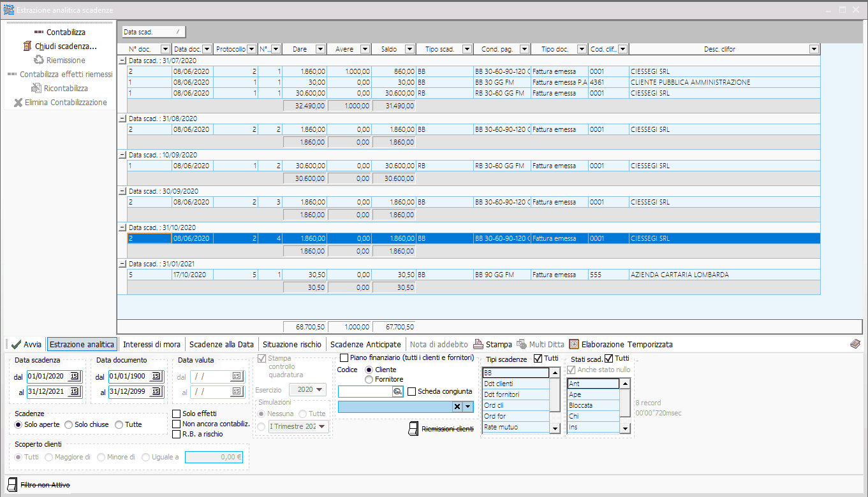
Task: Open calendar for Data documento al
Action: (156, 391)
